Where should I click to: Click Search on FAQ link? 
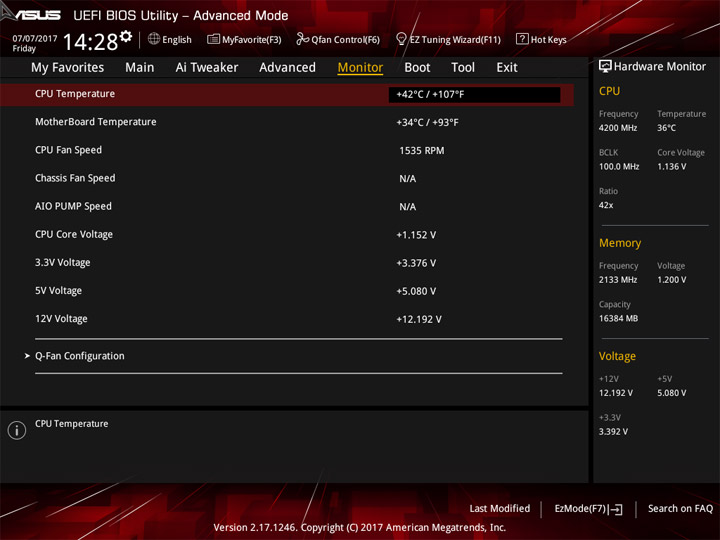[680, 508]
